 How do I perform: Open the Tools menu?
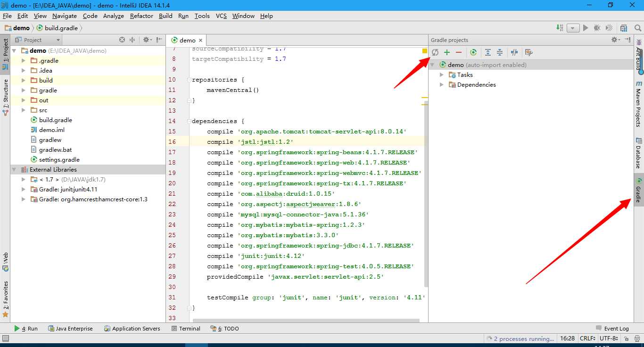point(202,16)
